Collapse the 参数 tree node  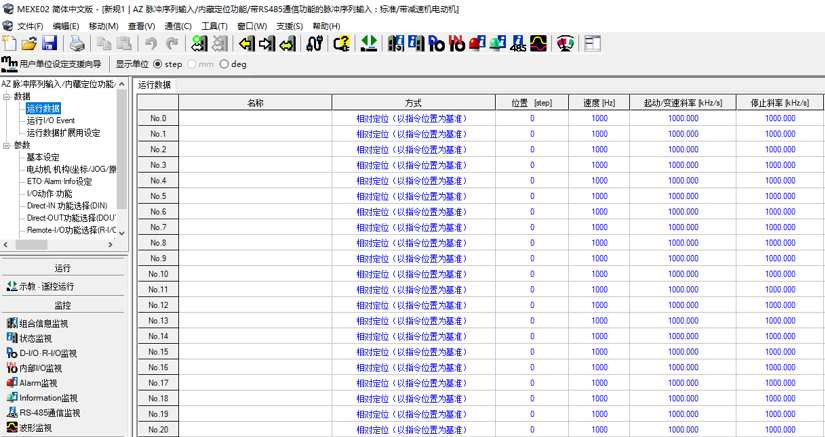(7, 145)
